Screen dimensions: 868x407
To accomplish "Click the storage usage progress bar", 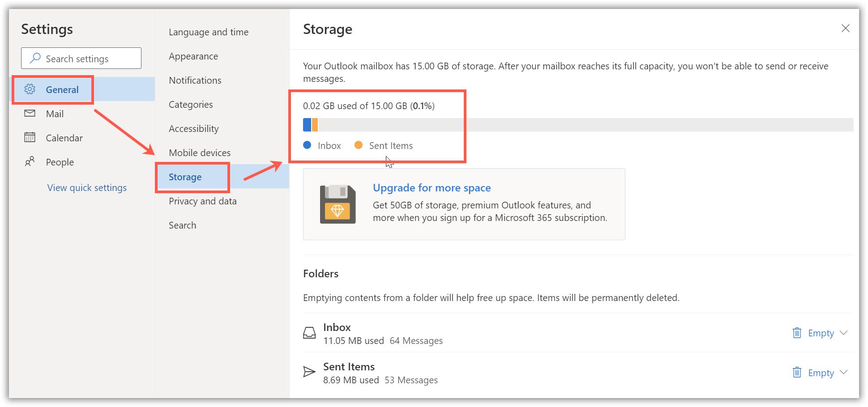I will (577, 125).
